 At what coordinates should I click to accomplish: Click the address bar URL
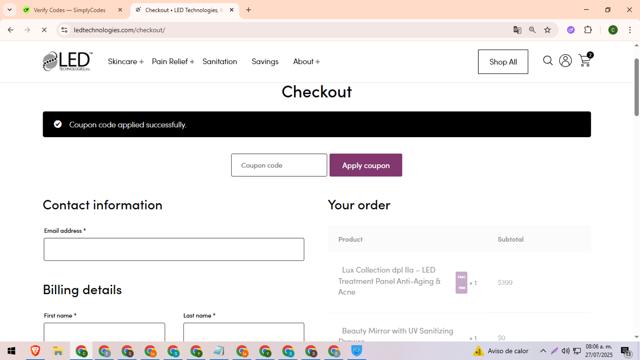click(x=119, y=30)
